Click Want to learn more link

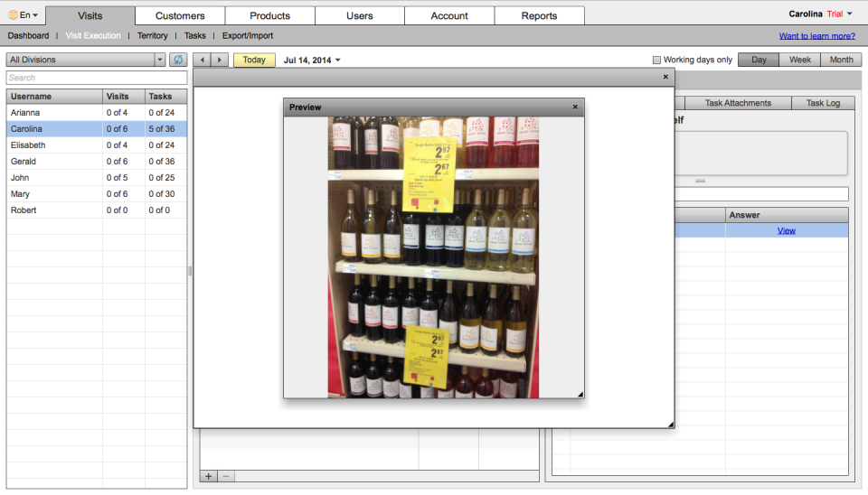817,36
